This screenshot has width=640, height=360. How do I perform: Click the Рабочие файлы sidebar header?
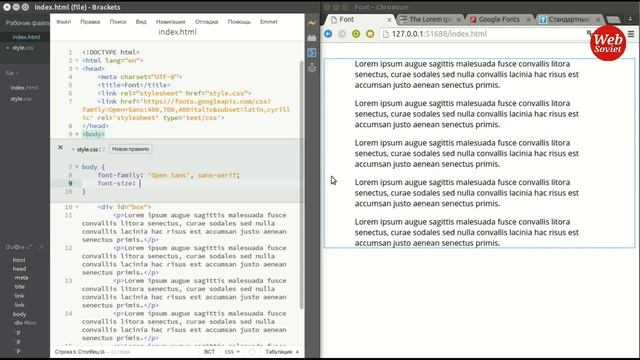pyautogui.click(x=27, y=23)
